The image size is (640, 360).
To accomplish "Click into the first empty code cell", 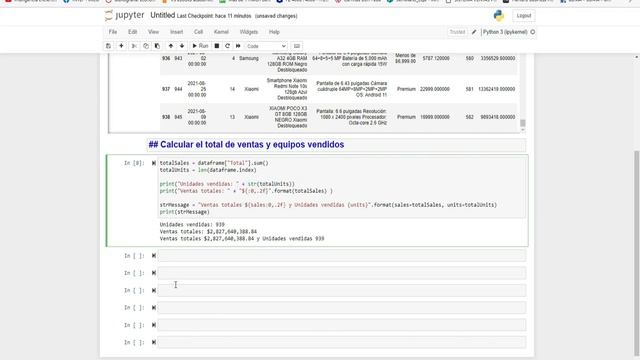I will point(342,256).
